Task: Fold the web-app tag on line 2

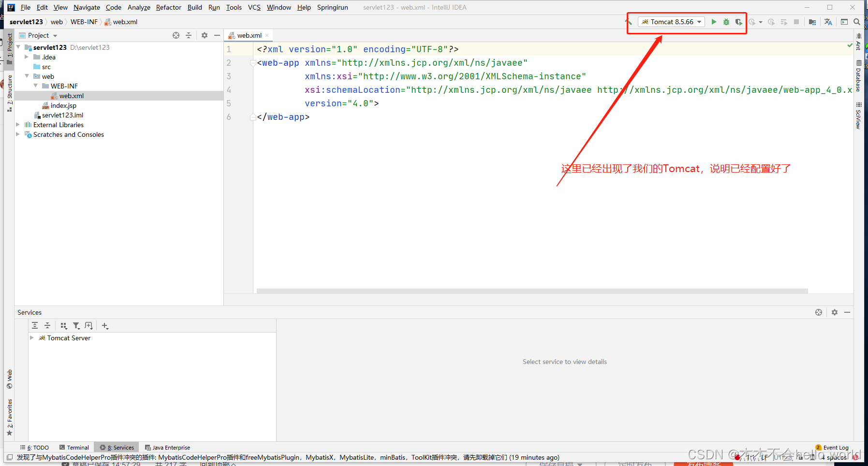Action: 252,63
